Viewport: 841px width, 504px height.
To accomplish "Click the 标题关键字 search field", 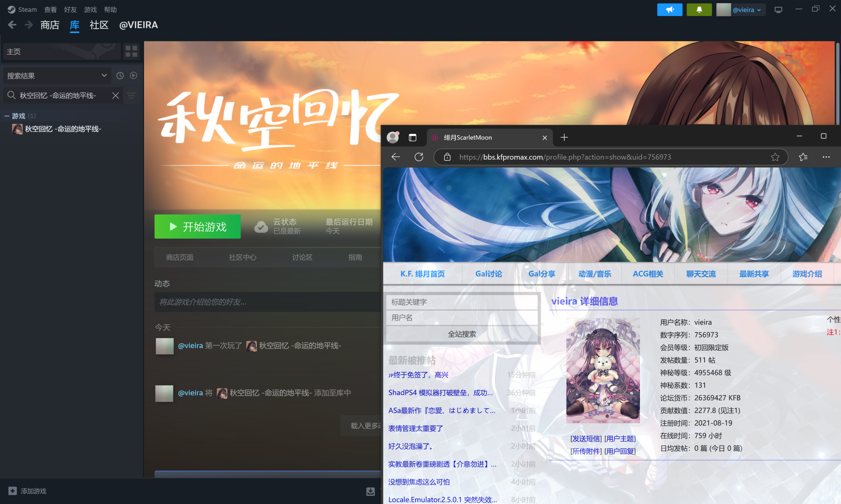I will pos(461,302).
